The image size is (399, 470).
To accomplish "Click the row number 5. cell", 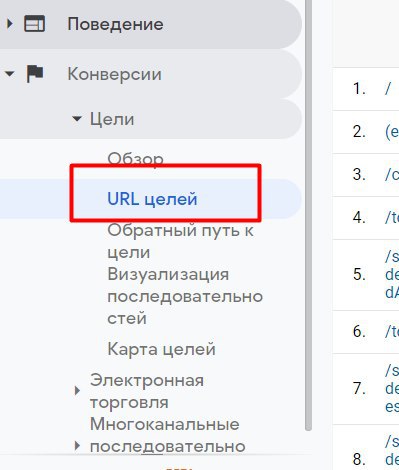I will click(359, 275).
